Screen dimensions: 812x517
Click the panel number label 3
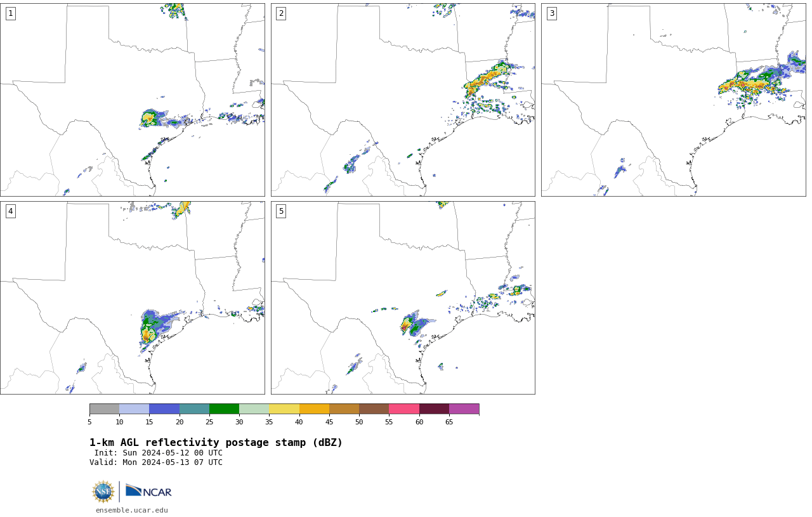click(x=551, y=13)
